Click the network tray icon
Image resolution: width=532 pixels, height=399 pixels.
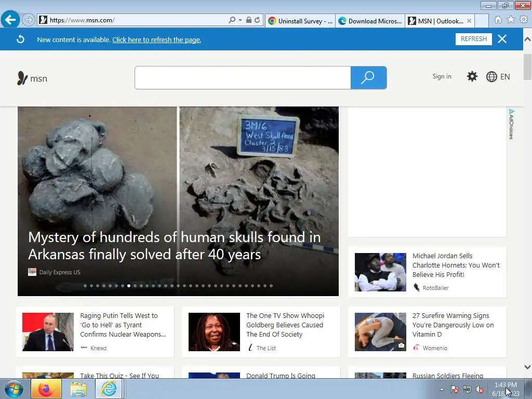(x=467, y=389)
